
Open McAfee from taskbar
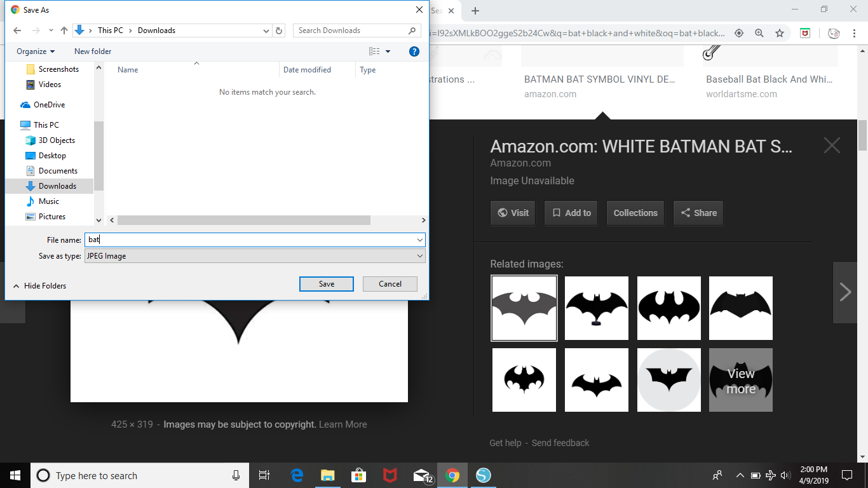point(390,475)
